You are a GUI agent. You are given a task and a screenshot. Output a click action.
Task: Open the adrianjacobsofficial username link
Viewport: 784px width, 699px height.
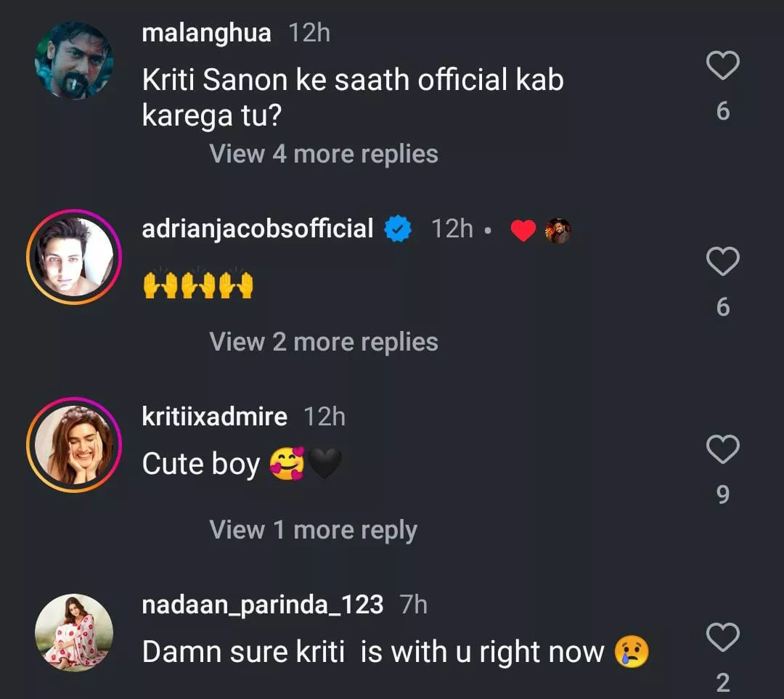[x=258, y=229]
